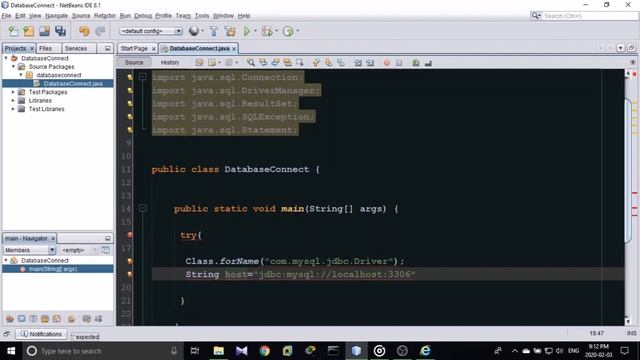
Task: Click the Open Project toolbar icon
Action: (x=44, y=31)
